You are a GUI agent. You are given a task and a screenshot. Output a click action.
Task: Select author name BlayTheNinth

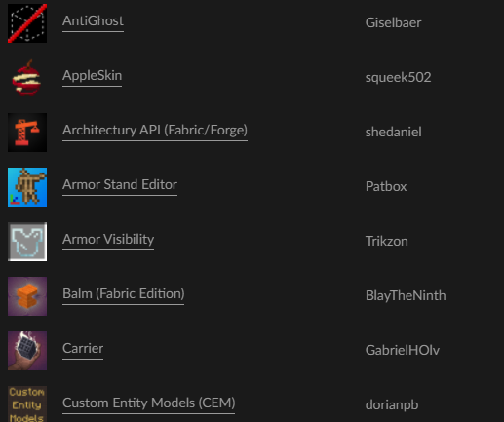tap(406, 296)
